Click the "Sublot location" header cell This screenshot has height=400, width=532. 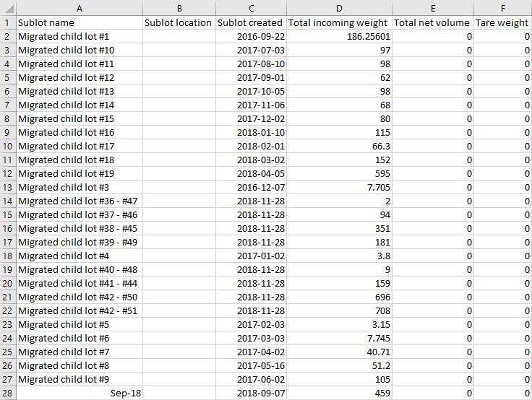(x=179, y=22)
